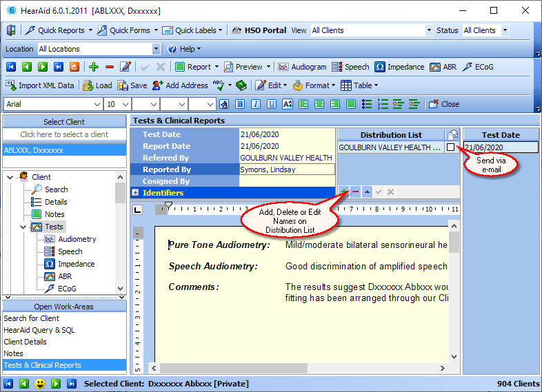The width and height of the screenshot is (542, 392).
Task: Tick the e-mail checkbox for Goulburn Valley Health
Action: 450,147
